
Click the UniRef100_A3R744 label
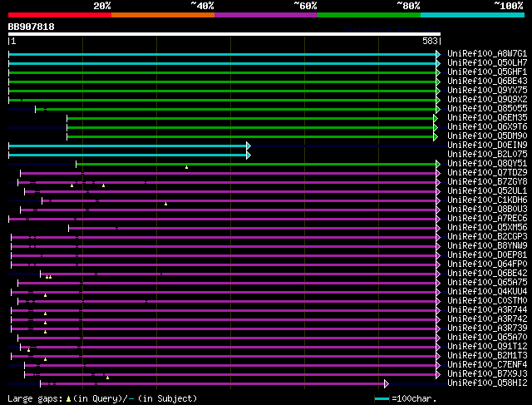(x=487, y=310)
